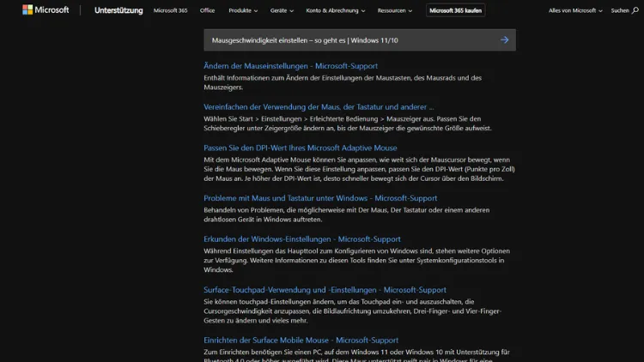The width and height of the screenshot is (644, 362).
Task: Expand the Produkte dropdown menu
Action: pyautogui.click(x=243, y=10)
